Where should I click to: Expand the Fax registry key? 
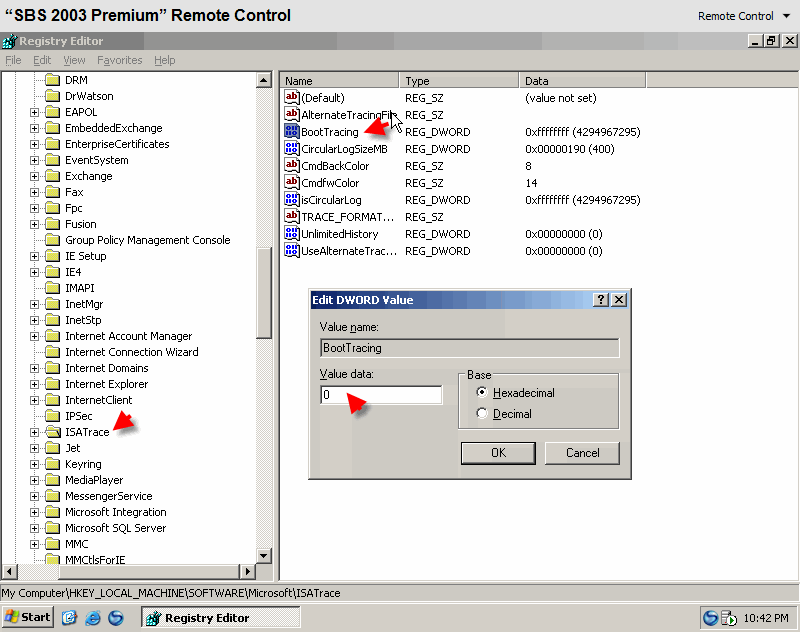click(34, 192)
